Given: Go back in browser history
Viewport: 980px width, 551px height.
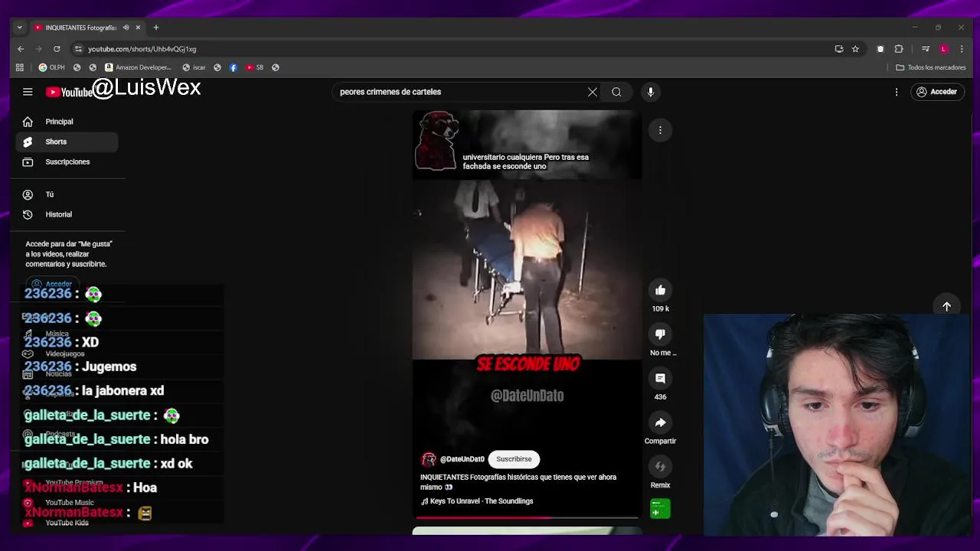Looking at the screenshot, I should pos(21,49).
